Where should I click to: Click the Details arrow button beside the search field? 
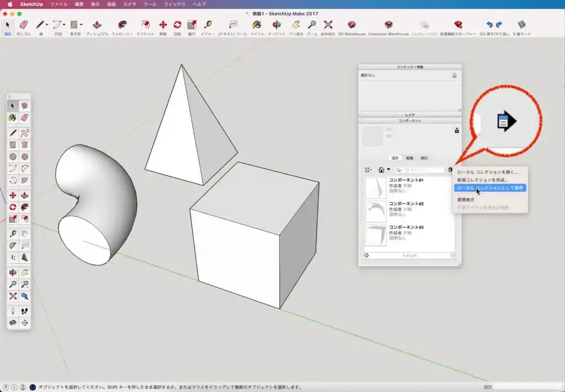click(450, 170)
